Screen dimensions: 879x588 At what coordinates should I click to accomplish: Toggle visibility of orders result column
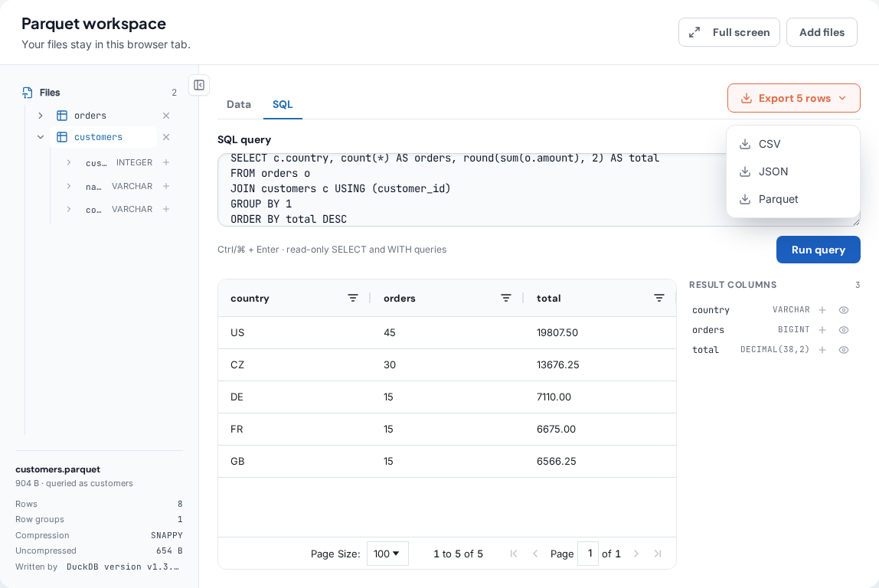tap(844, 330)
